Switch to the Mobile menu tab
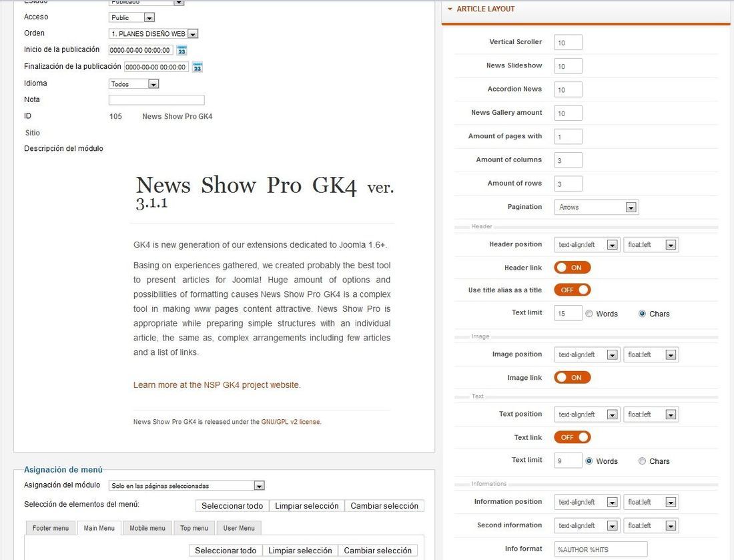 coord(147,528)
